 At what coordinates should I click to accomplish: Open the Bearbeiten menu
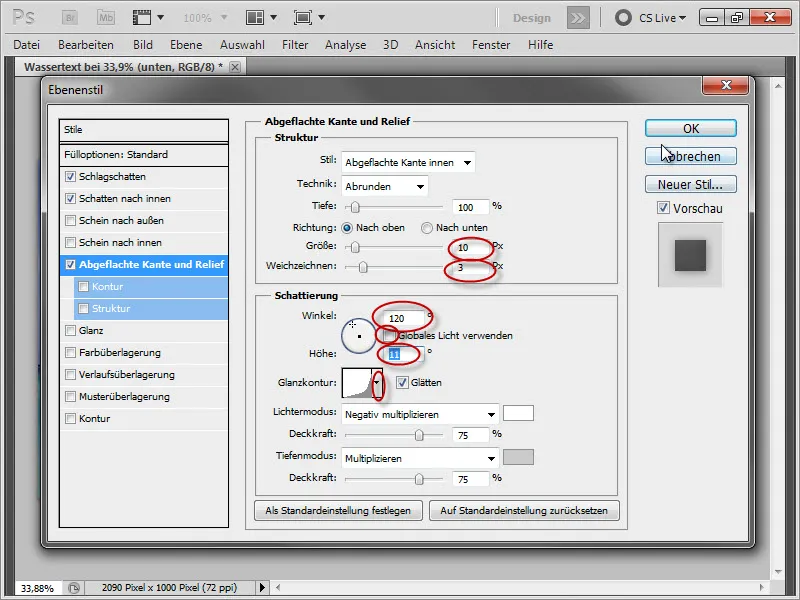click(86, 45)
